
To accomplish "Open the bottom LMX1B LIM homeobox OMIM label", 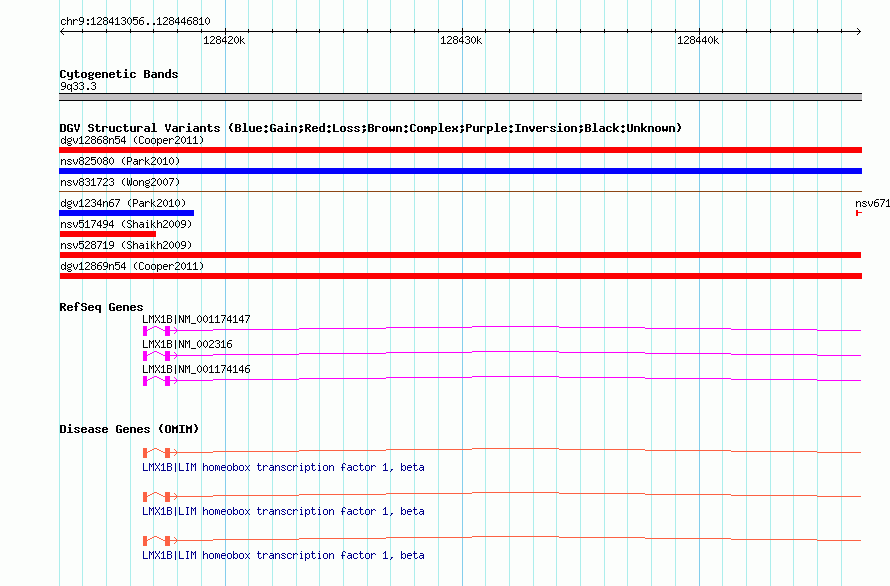I will (283, 555).
